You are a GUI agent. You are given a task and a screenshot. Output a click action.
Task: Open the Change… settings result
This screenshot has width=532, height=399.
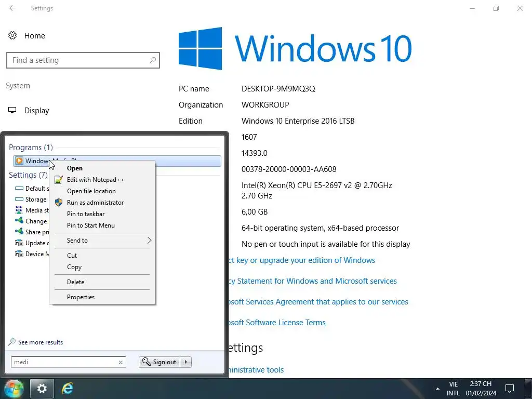click(x=31, y=221)
